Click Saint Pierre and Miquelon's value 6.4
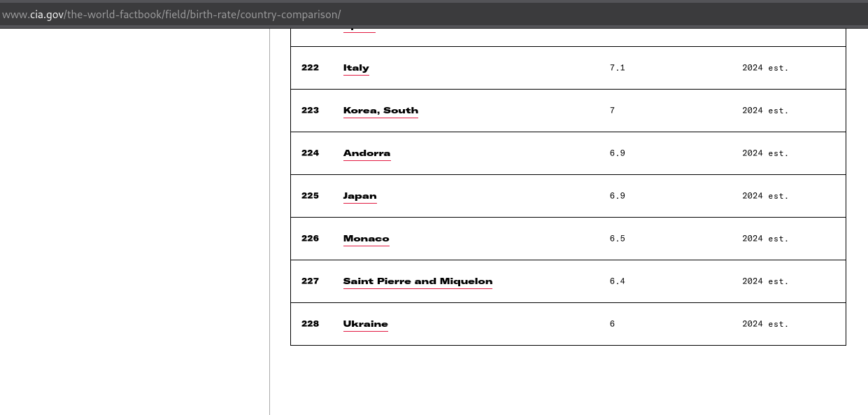The height and width of the screenshot is (415, 868). [617, 281]
